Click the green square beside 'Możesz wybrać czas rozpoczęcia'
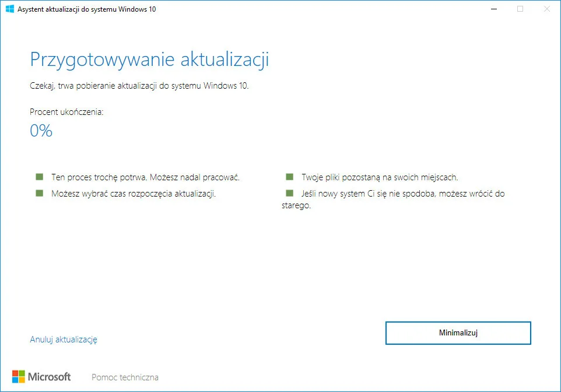The image size is (561, 392). [38, 191]
